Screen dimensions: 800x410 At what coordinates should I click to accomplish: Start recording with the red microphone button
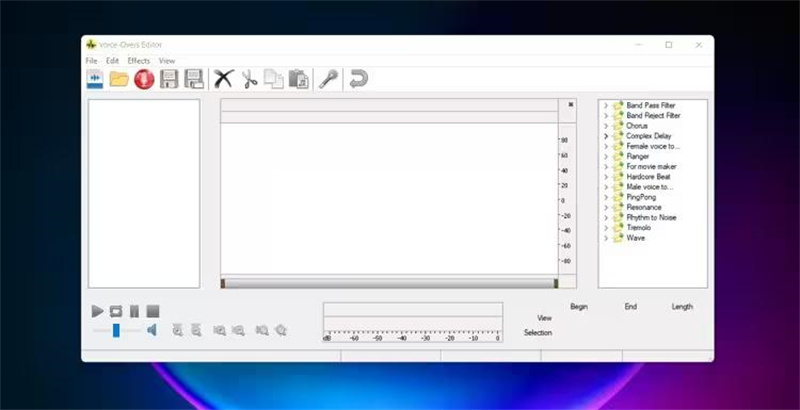[144, 80]
